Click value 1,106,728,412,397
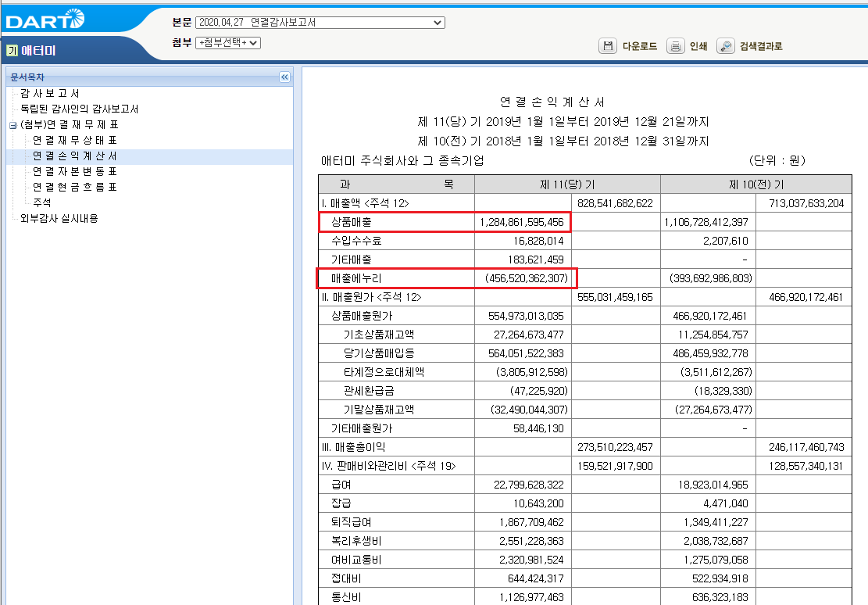 pos(706,222)
